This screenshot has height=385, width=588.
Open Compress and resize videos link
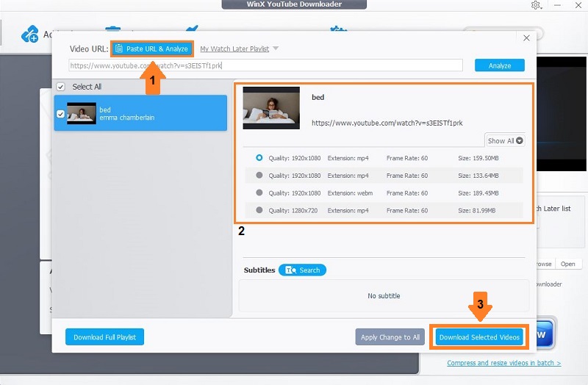[503, 363]
